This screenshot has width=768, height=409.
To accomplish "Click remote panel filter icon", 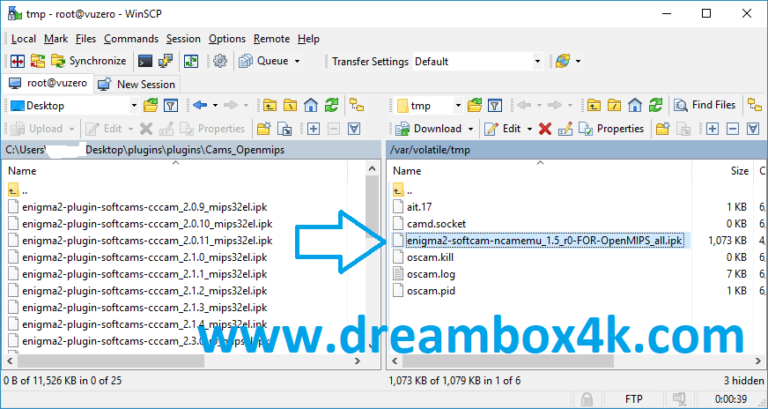I will (495, 105).
